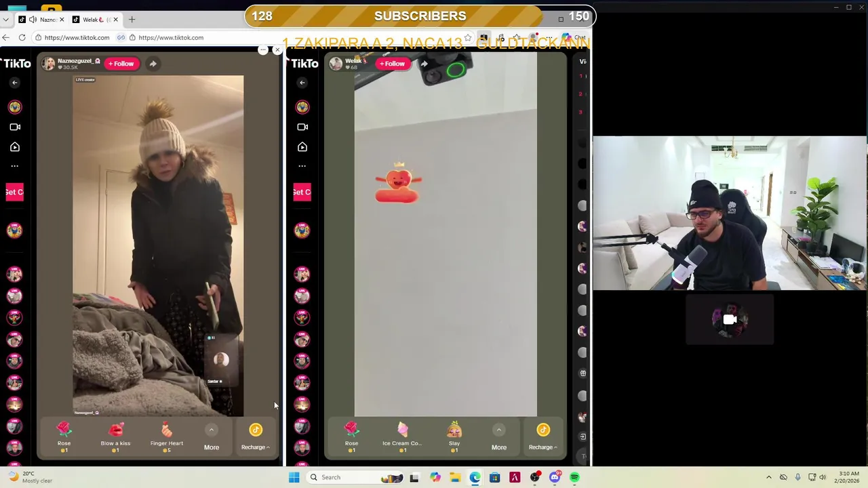Switch to the Naznozguzel browser tab

[41, 20]
